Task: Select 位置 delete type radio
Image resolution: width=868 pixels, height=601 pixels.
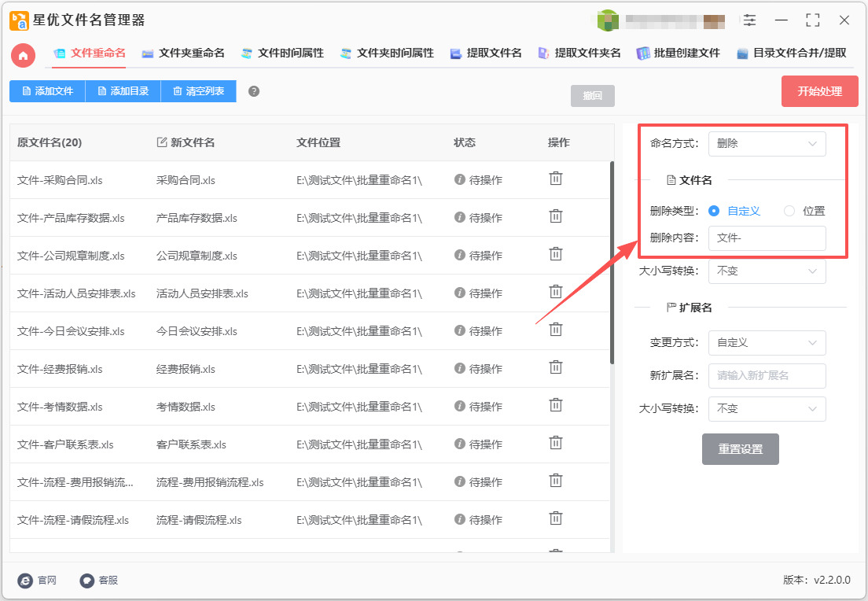Action: pos(789,211)
